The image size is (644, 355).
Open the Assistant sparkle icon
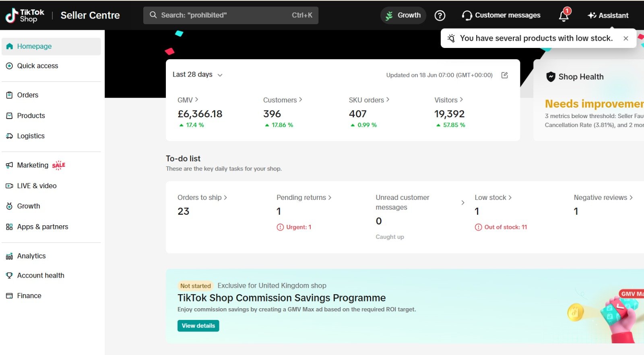592,15
